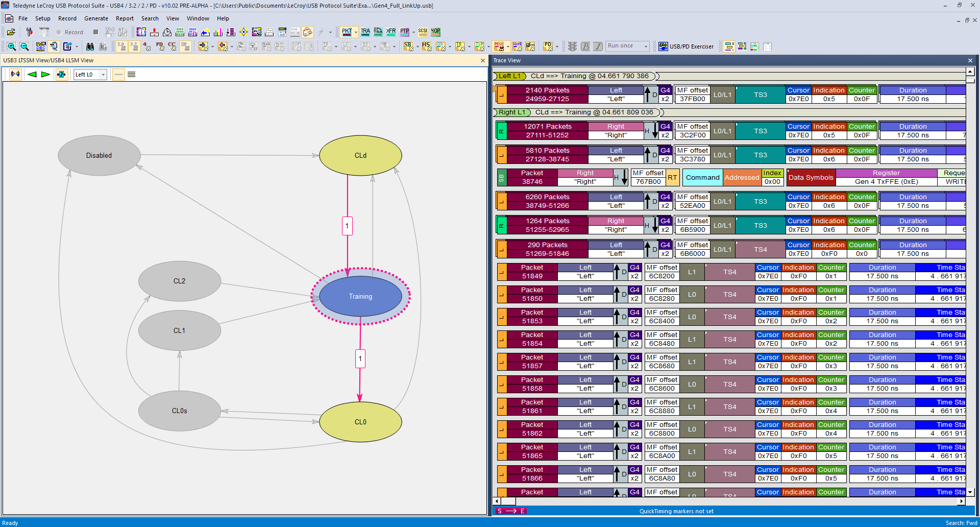The height and width of the screenshot is (527, 980).
Task: Click the timing clock icon in toolbar
Action: click(167, 32)
